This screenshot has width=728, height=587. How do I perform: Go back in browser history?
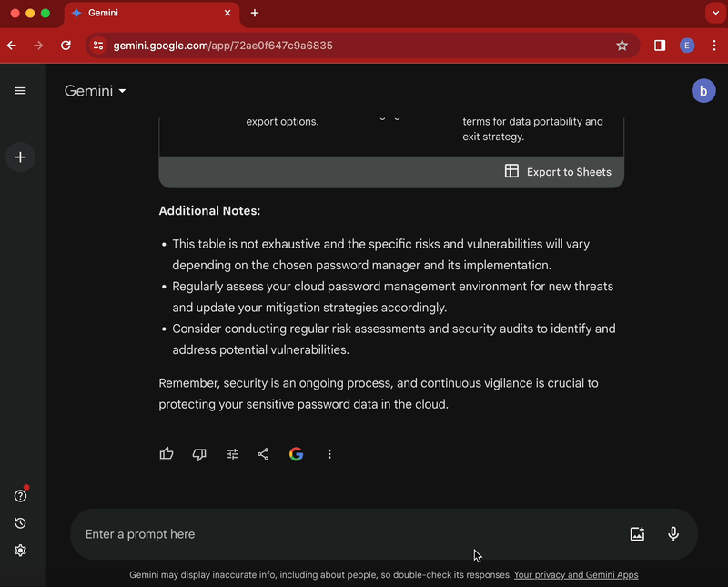click(12, 45)
